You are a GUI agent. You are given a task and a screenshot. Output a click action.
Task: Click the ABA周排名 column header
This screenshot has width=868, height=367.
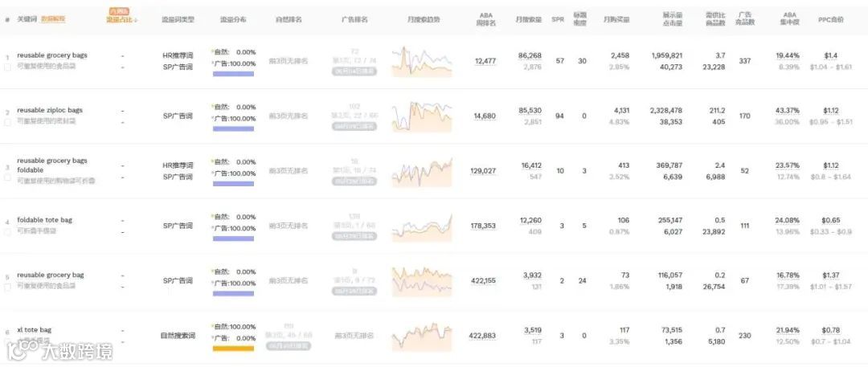(x=486, y=18)
